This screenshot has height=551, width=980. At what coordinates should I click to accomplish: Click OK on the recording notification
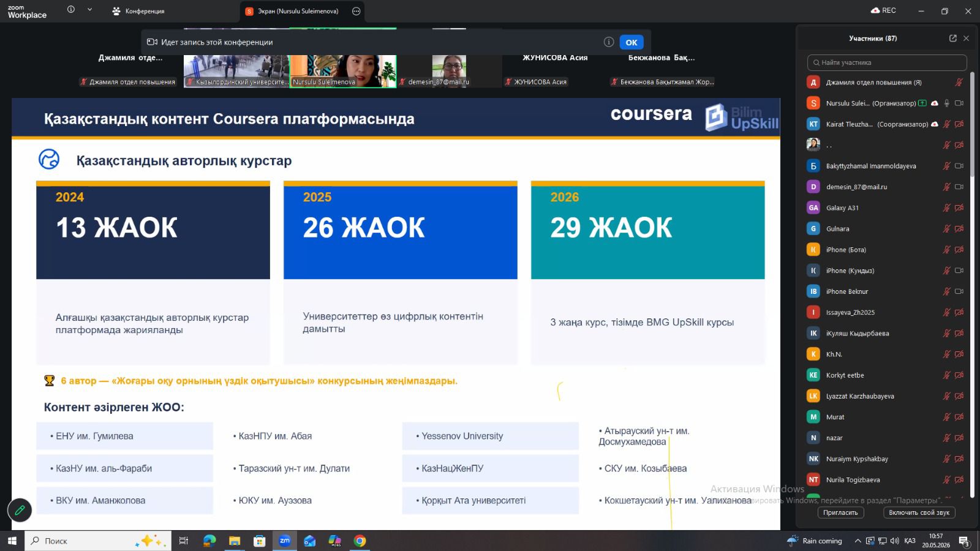(631, 42)
